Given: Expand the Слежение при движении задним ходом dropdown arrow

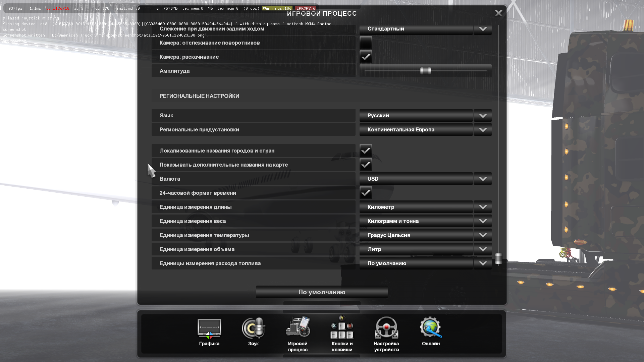Looking at the screenshot, I should click(x=483, y=29).
